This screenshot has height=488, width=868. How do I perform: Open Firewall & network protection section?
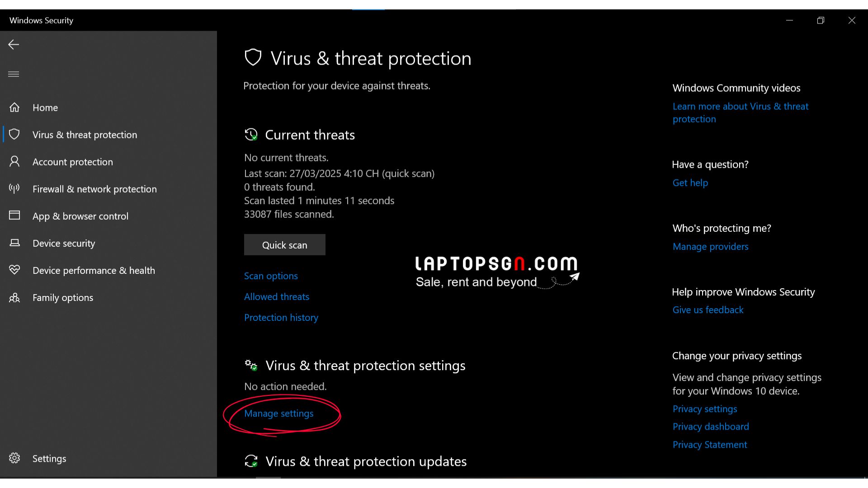click(94, 189)
